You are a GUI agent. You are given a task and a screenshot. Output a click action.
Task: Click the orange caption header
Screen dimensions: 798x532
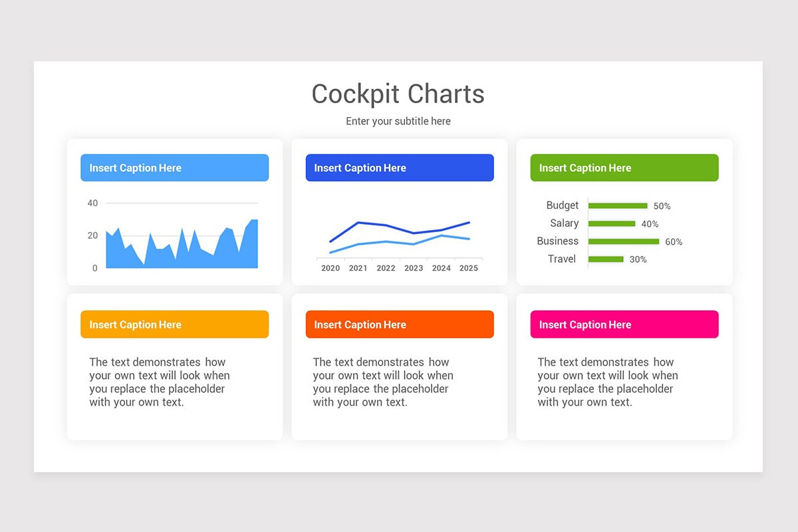[399, 324]
